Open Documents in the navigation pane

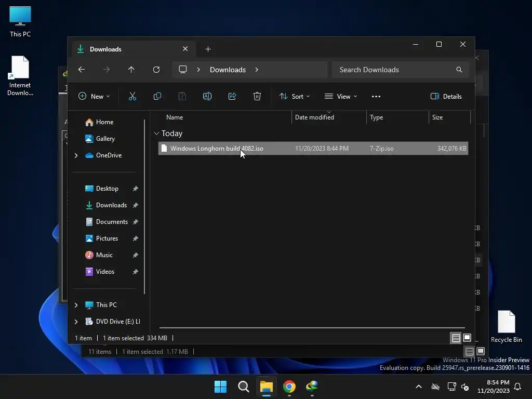(x=112, y=222)
